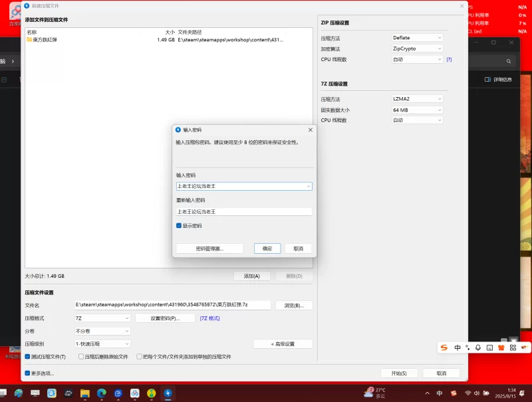Click the Bandizip icon in the 新建压缩文件 title bar

[27, 6]
